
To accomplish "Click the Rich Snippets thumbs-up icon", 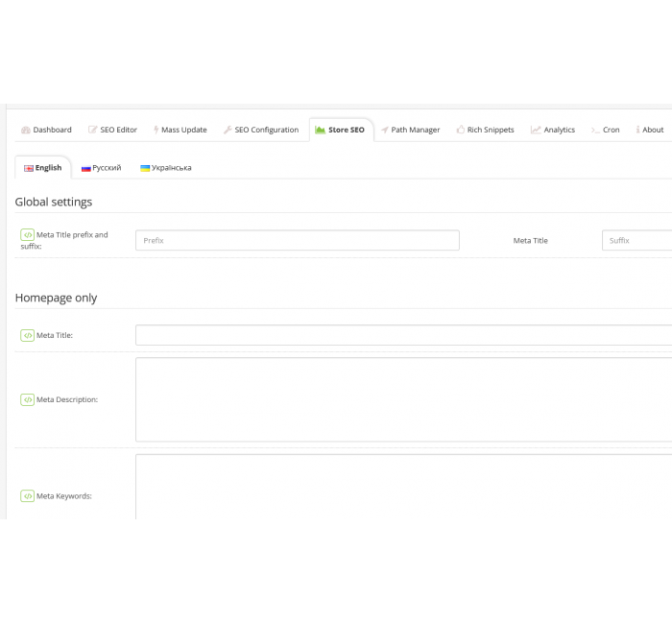I will [460, 130].
